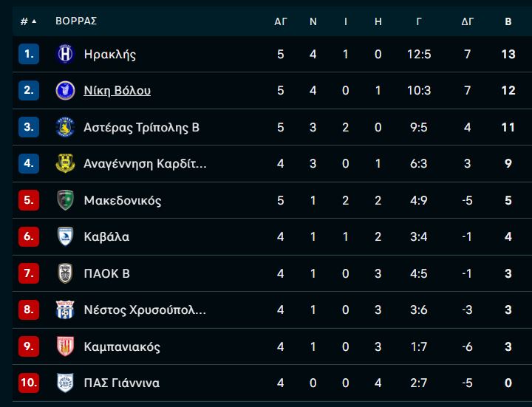Sort by the Ν wins column header
This screenshot has height=407, width=532.
[313, 21]
